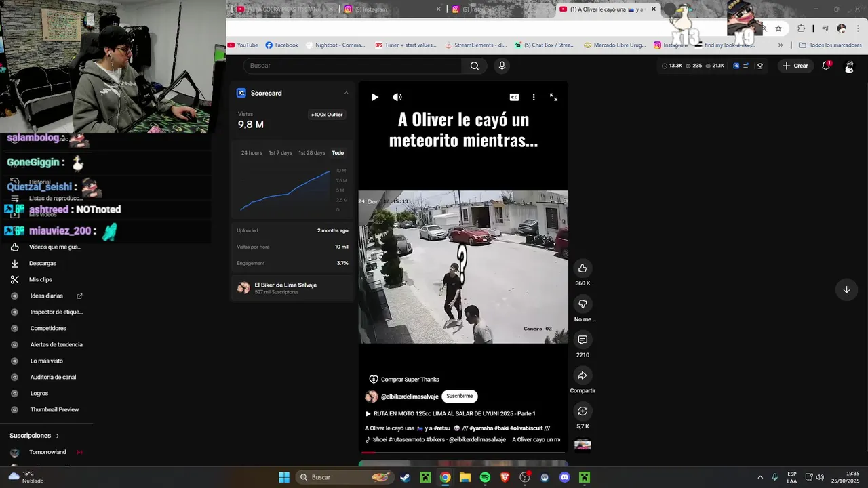Image resolution: width=868 pixels, height=488 pixels.
Task: Open the @elbikerdelimasalvaje channel link
Action: 410,396
